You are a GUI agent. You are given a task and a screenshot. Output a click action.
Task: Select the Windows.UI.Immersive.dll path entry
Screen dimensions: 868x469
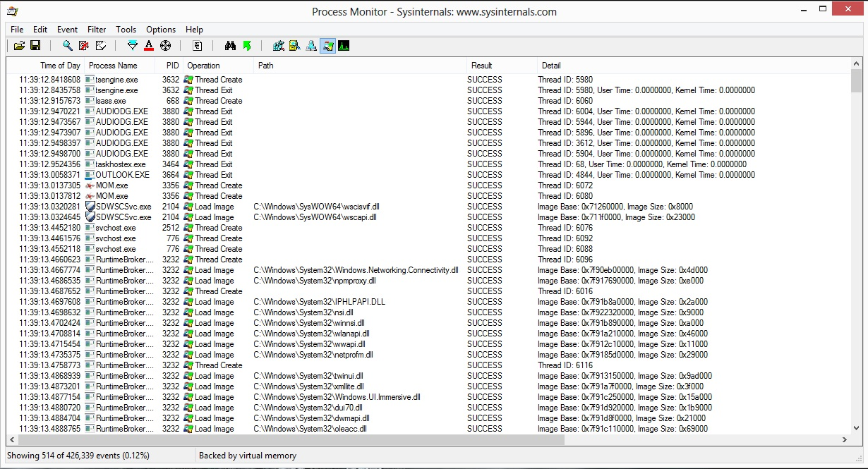click(337, 397)
